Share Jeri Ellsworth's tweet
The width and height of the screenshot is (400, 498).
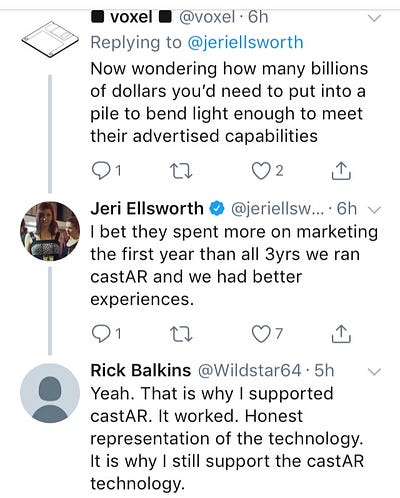341,334
